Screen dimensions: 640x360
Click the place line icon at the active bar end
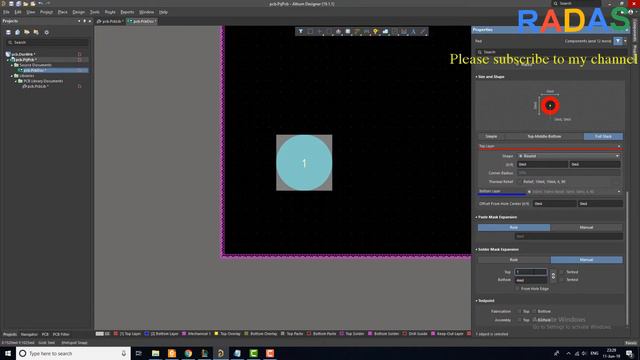click(423, 31)
